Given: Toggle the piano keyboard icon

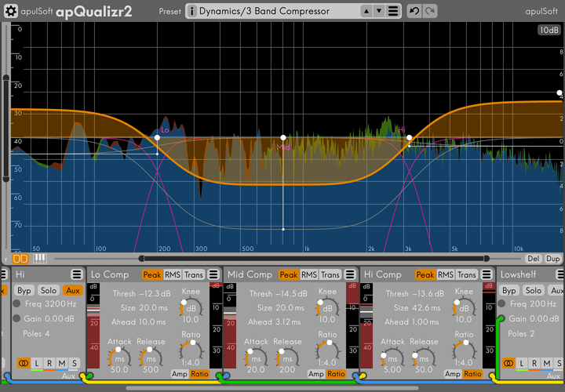Looking at the screenshot, I should [40, 259].
